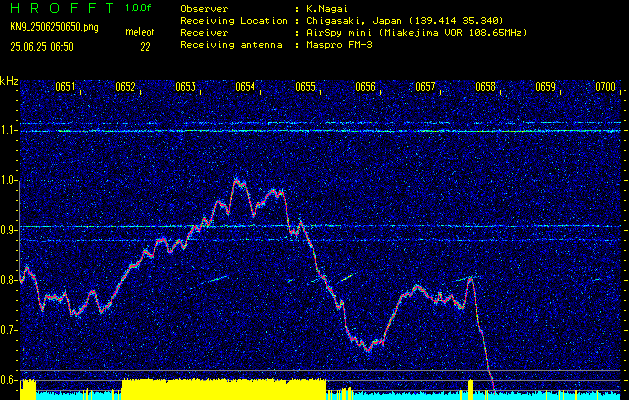Click the trace peak near 0654
Viewport: 629px width, 400px height.
tap(237, 181)
